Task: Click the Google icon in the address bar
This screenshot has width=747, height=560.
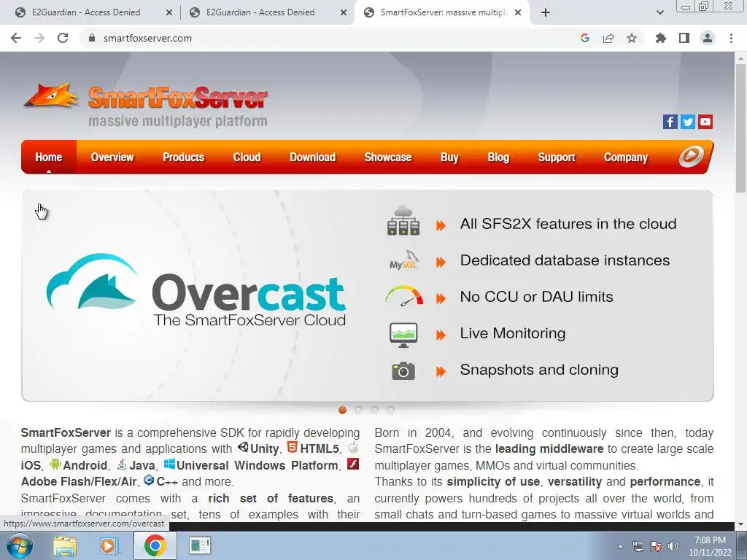Action: 585,38
